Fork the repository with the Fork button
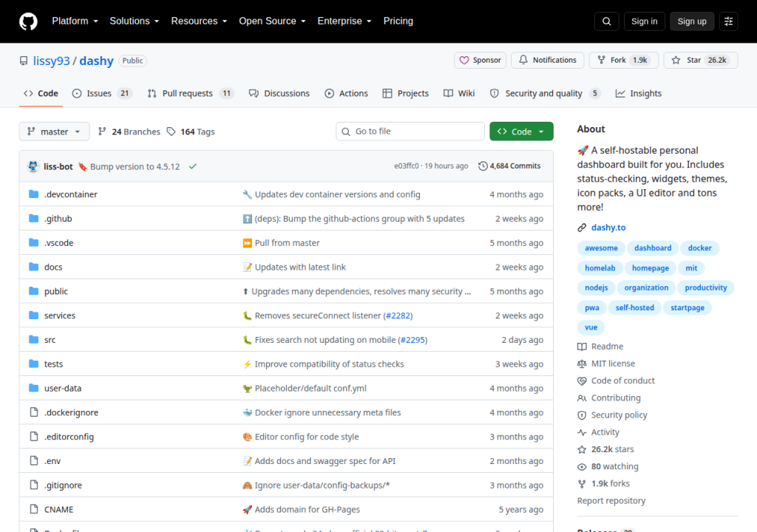 click(623, 61)
